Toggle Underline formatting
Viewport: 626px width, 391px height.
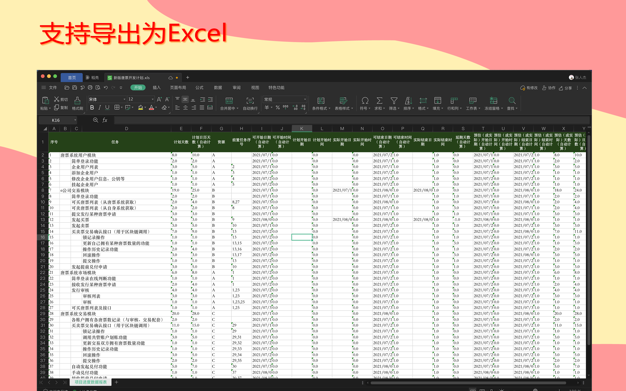click(x=107, y=108)
